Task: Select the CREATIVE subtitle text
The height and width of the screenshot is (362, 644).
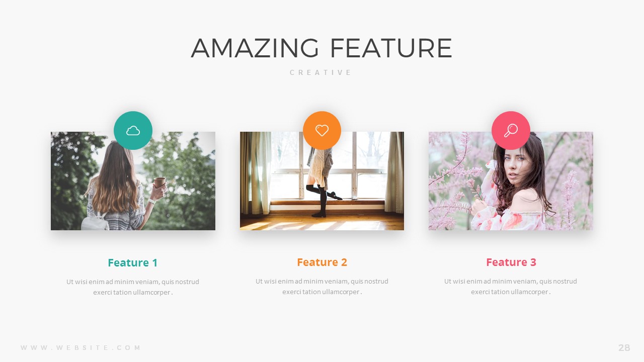Action: 321,72
